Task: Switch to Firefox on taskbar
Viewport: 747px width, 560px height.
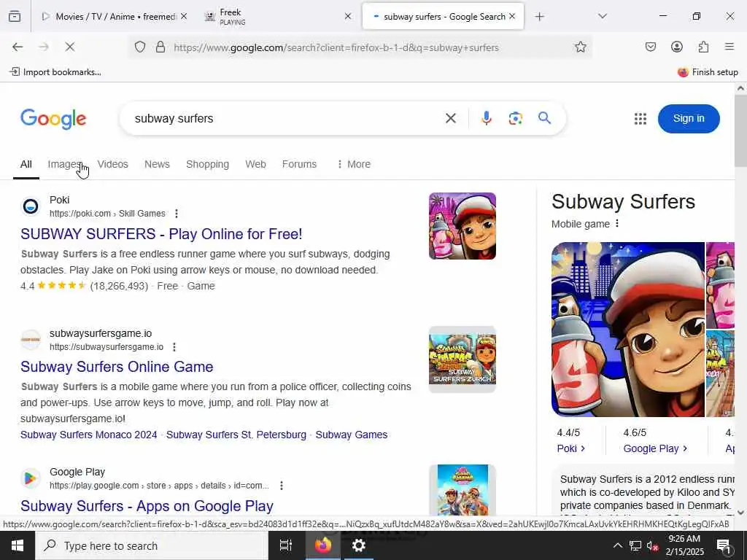Action: click(x=322, y=545)
